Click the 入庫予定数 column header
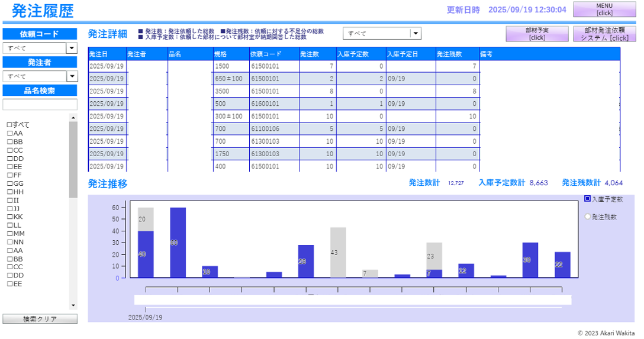Viewport: 644px width, 339px height. pos(361,54)
